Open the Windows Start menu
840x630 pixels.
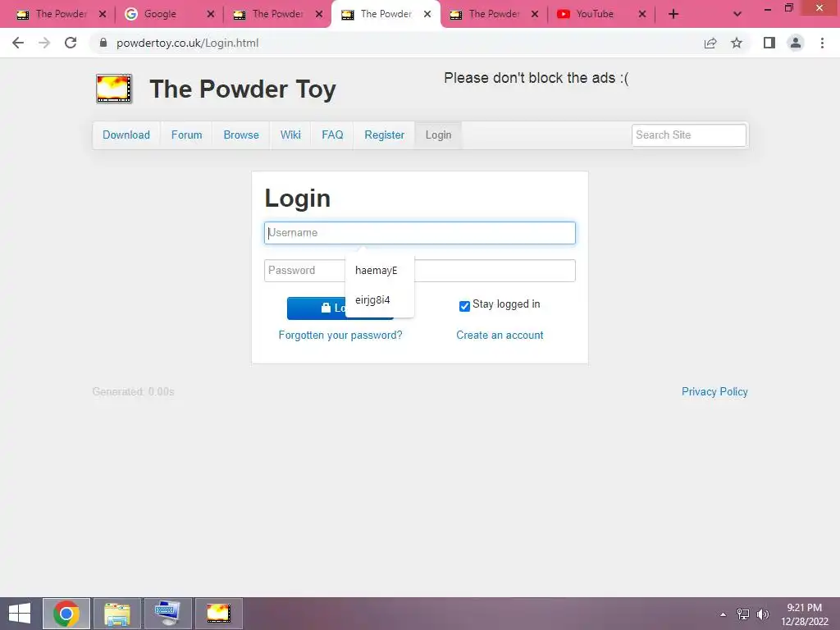[x=20, y=614]
